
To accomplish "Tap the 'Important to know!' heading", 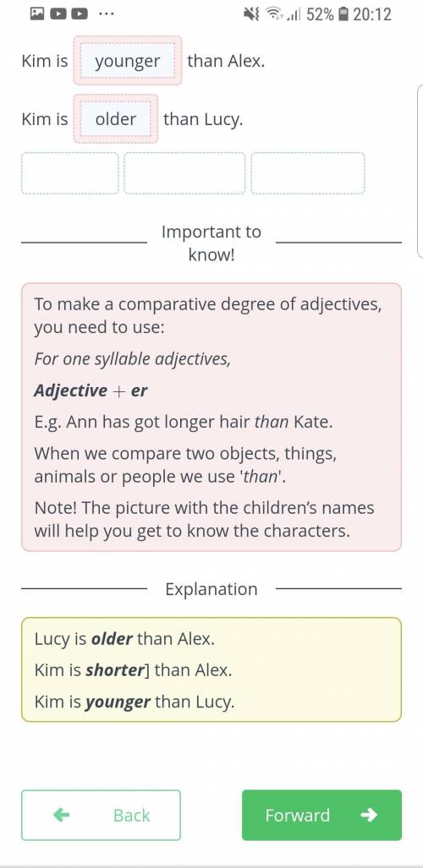I will tap(211, 243).
